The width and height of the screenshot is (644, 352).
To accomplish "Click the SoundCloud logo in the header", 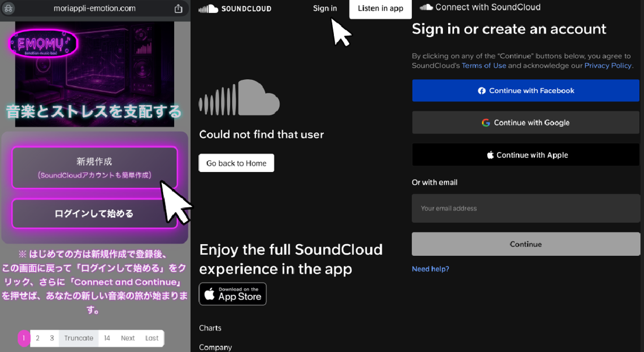I will tap(235, 9).
